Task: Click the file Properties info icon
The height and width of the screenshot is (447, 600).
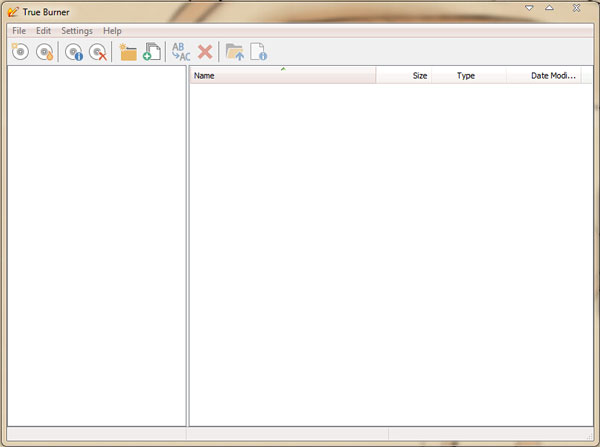Action: (258, 52)
